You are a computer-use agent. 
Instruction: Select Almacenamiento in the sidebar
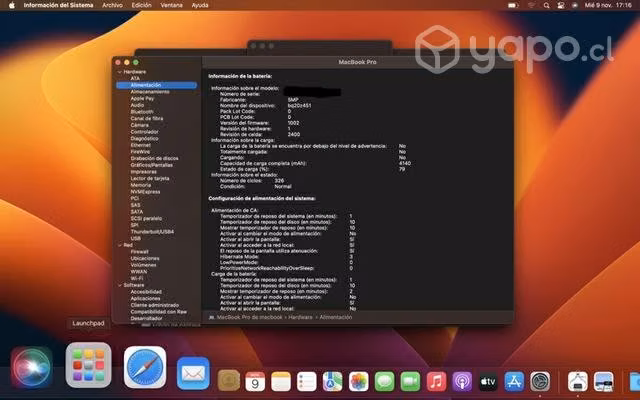coord(150,92)
